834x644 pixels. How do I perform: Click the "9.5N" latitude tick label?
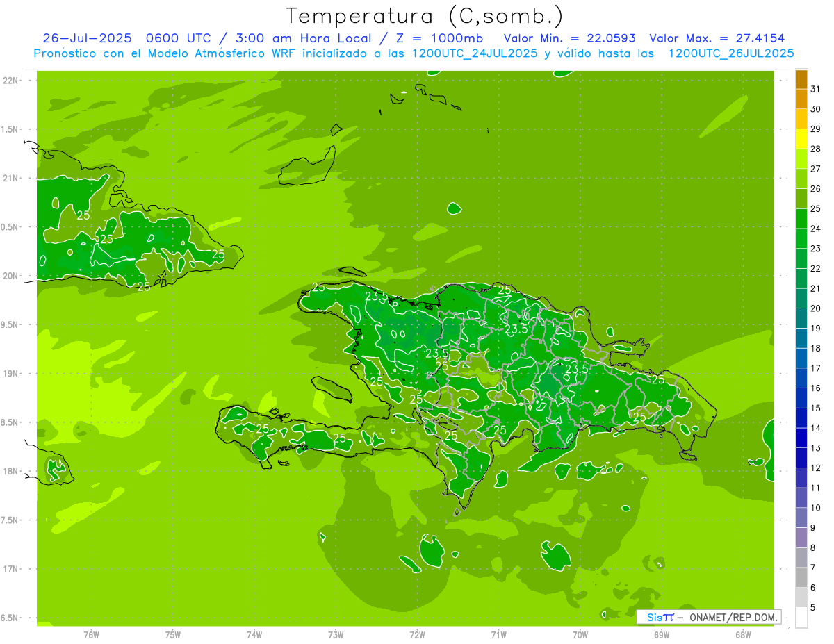10,324
